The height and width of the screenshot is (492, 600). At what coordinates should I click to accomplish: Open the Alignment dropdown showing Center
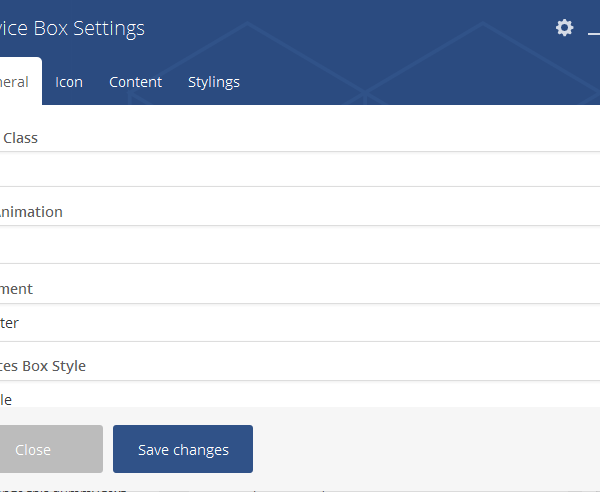[x=300, y=323]
